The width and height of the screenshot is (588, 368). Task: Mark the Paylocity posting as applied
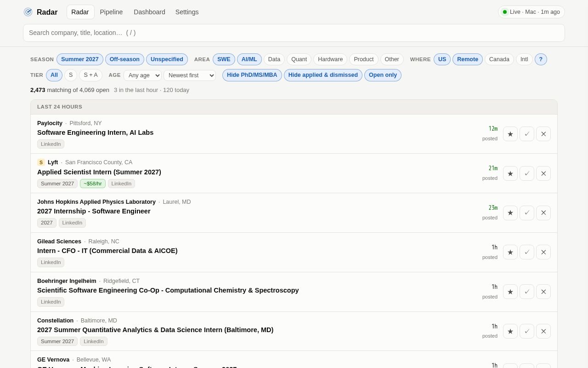coord(527,134)
